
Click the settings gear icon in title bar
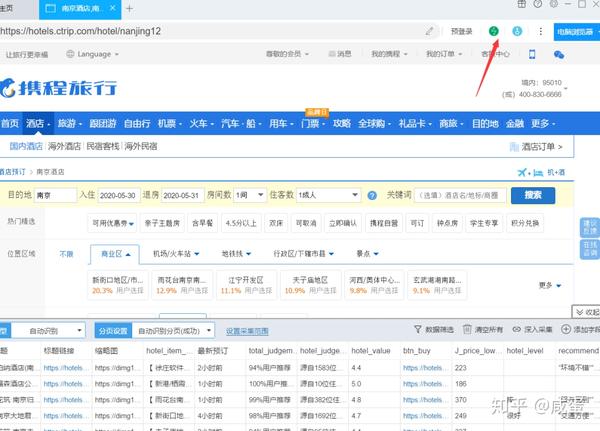click(554, 4)
